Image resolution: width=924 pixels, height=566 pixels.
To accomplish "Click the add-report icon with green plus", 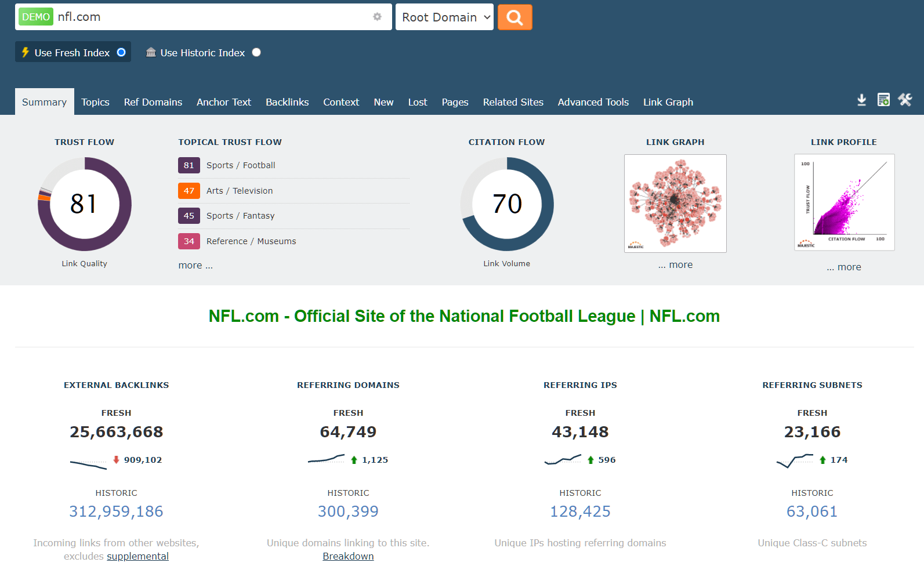I will tap(883, 100).
